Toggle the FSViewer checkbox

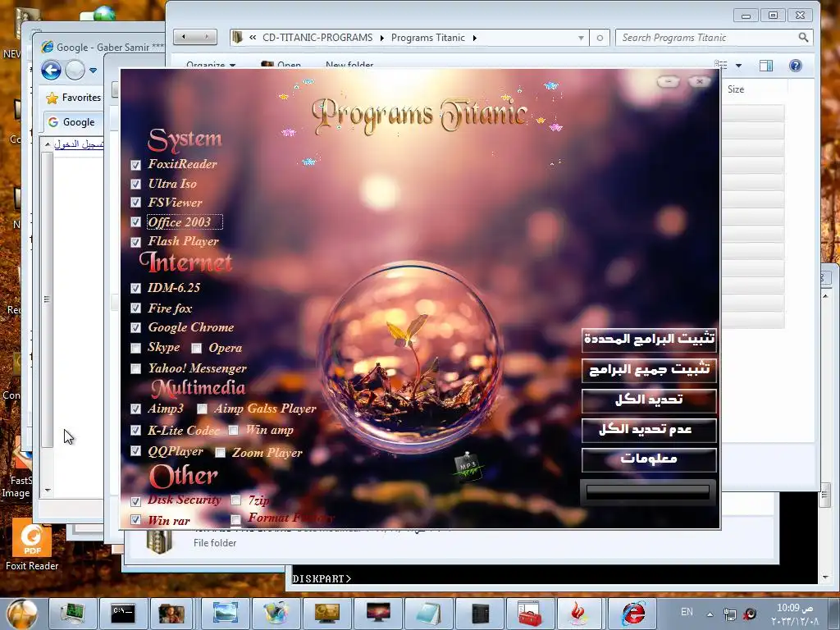click(x=136, y=203)
